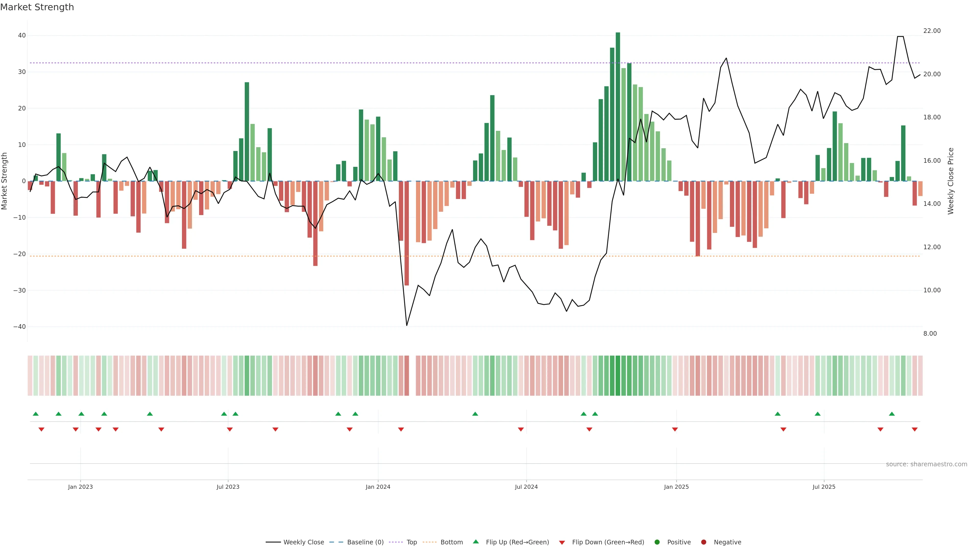Click the Jan 2024 axis label

[x=378, y=487]
